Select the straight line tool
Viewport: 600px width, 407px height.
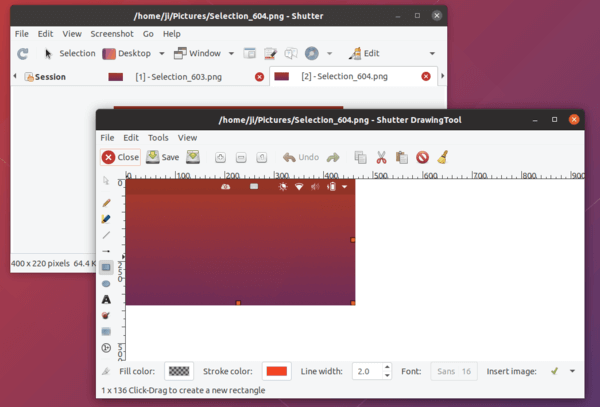click(106, 235)
